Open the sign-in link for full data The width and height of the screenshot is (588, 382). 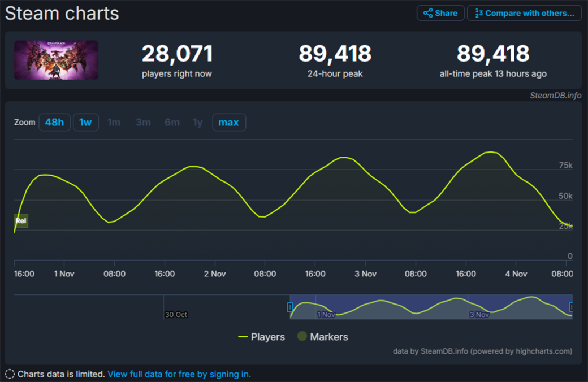point(179,374)
